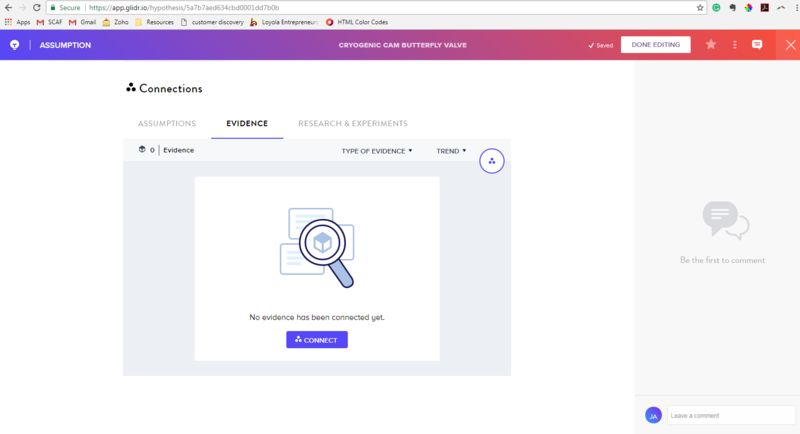800x434 pixels.
Task: Close the assumption with the X icon
Action: [789, 45]
